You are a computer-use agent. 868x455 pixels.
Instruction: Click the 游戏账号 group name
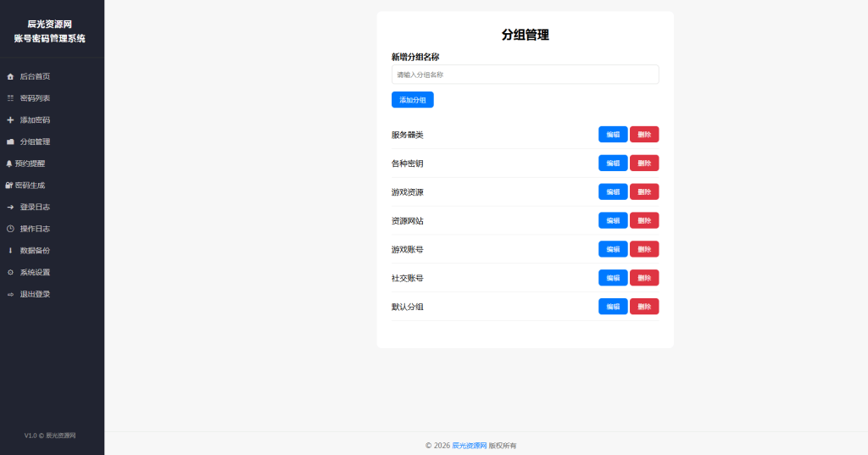(x=408, y=250)
